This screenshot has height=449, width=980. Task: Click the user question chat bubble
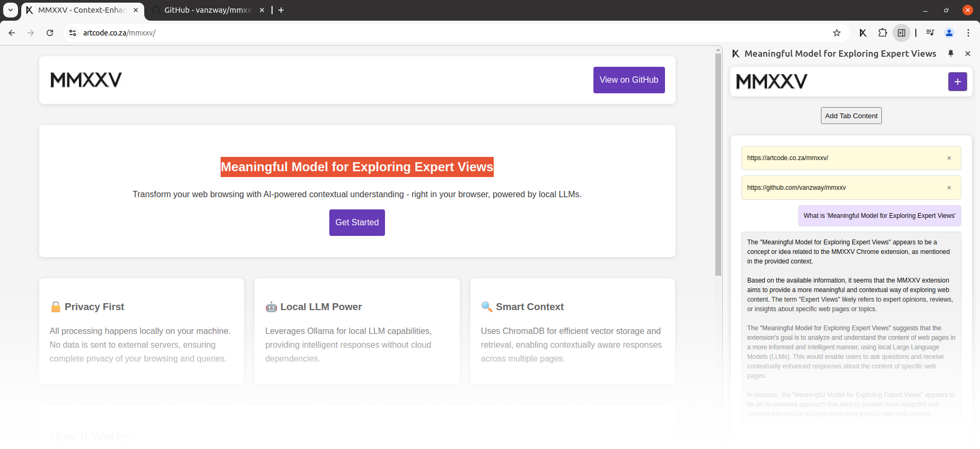[x=880, y=216]
